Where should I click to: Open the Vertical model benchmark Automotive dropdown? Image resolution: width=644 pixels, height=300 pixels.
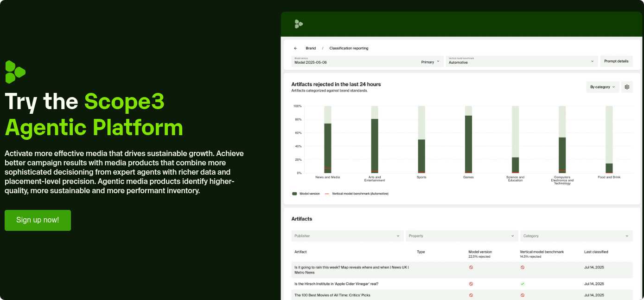pyautogui.click(x=522, y=61)
